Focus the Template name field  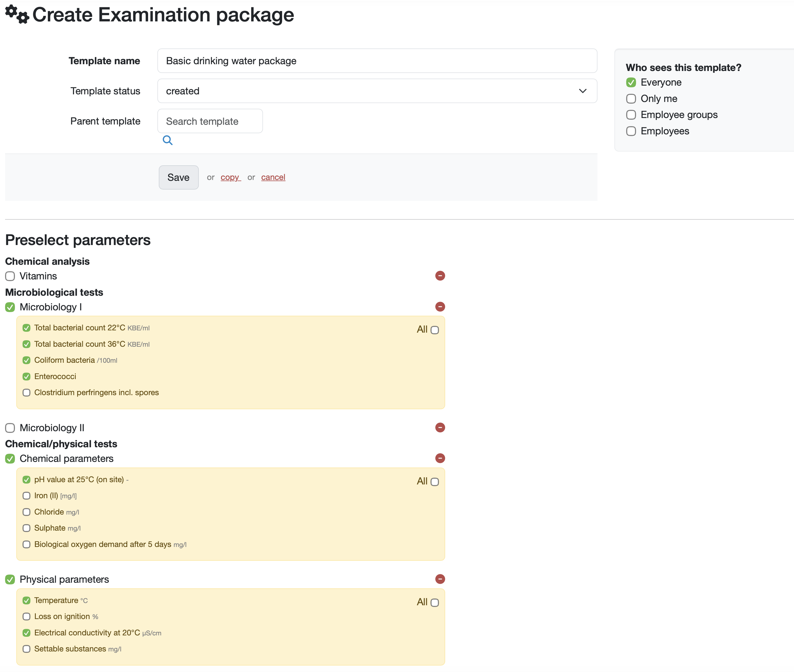click(377, 61)
